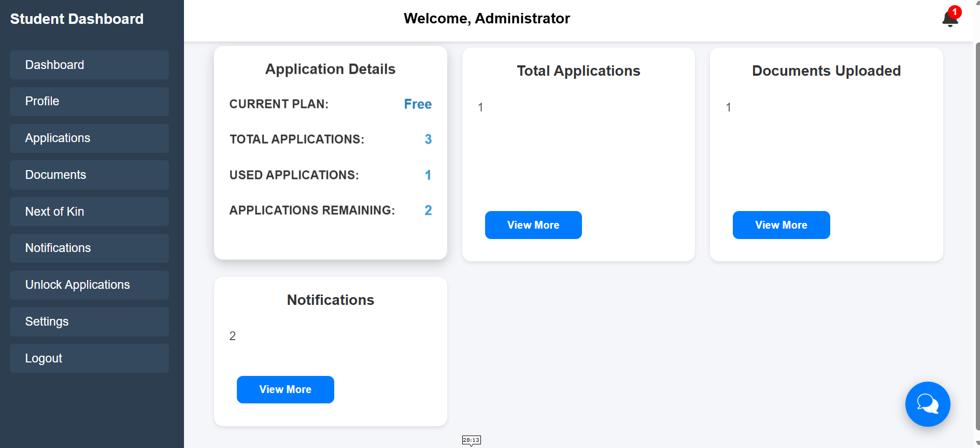
Task: Click the Documents Uploaded card heading
Action: (x=826, y=71)
